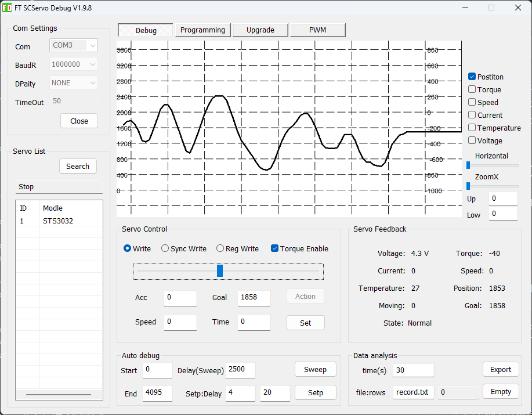Screen dimensions: 532x415
Task: Click the Setp value field showing 4
Action: point(240,393)
